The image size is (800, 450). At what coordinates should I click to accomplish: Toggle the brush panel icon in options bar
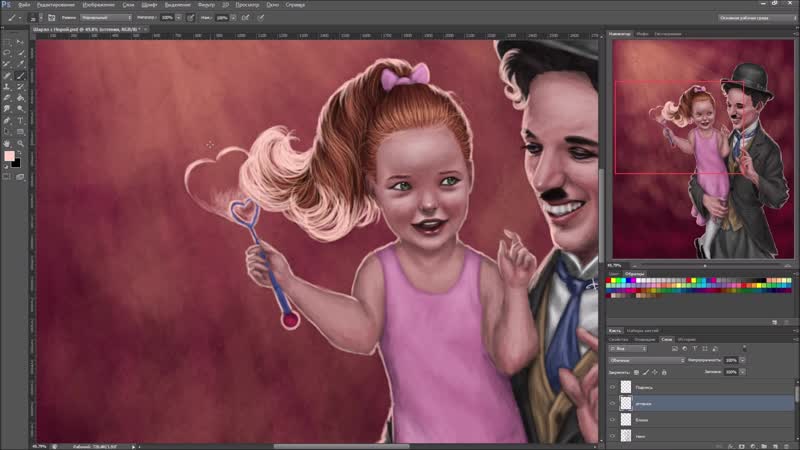[52, 18]
